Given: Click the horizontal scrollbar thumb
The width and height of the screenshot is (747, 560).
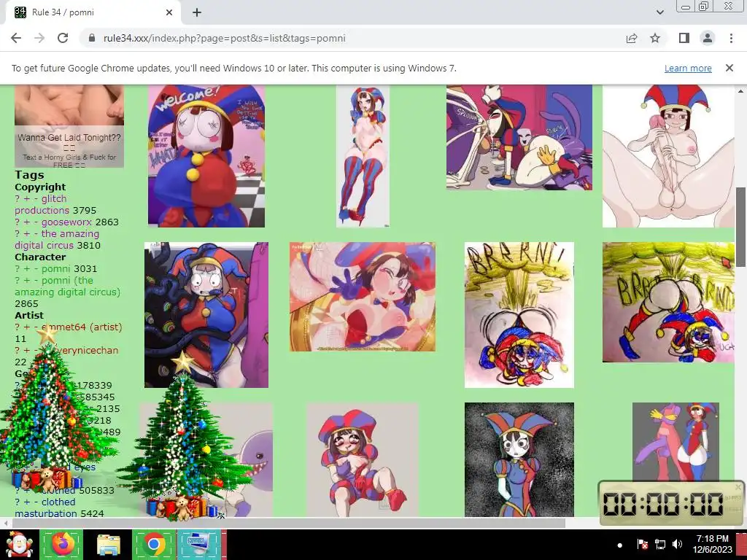Looking at the screenshot, I should coord(287,524).
